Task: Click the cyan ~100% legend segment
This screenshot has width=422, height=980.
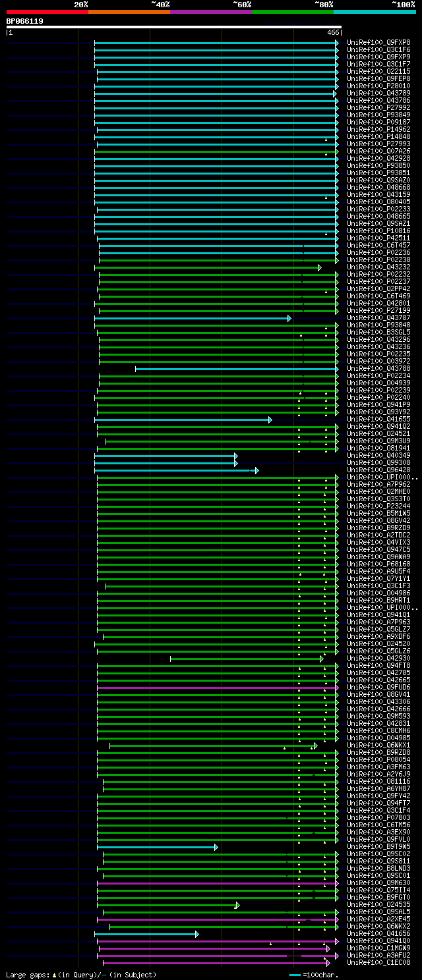Action: (374, 12)
